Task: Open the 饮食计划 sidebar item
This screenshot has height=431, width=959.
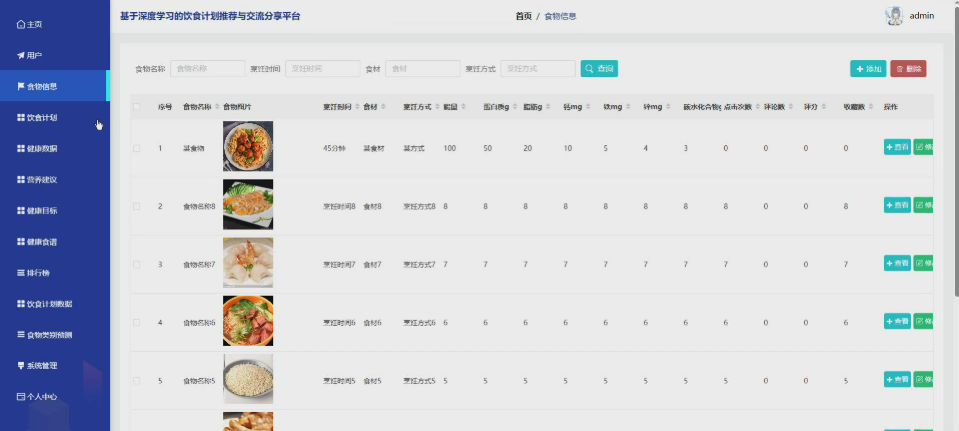Action: (55, 117)
